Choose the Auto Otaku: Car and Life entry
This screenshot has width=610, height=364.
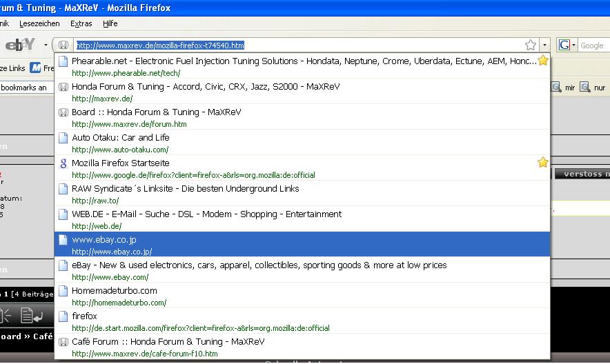click(120, 138)
